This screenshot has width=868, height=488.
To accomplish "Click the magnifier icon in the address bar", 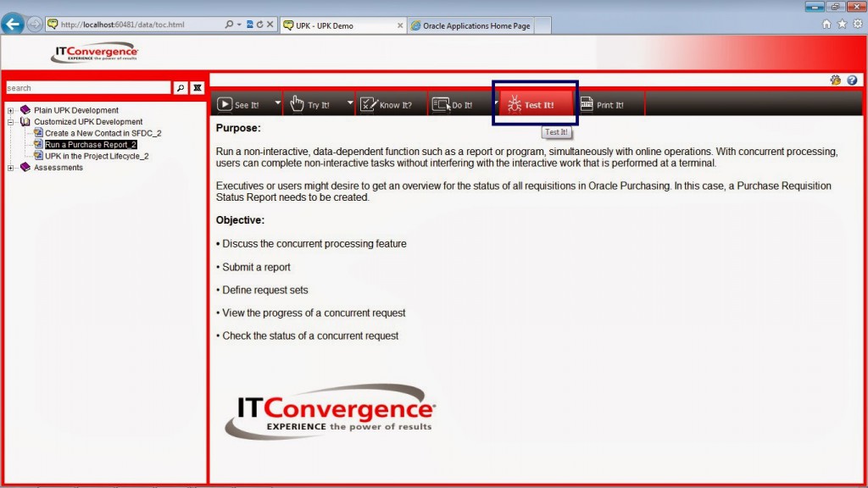I will [229, 25].
